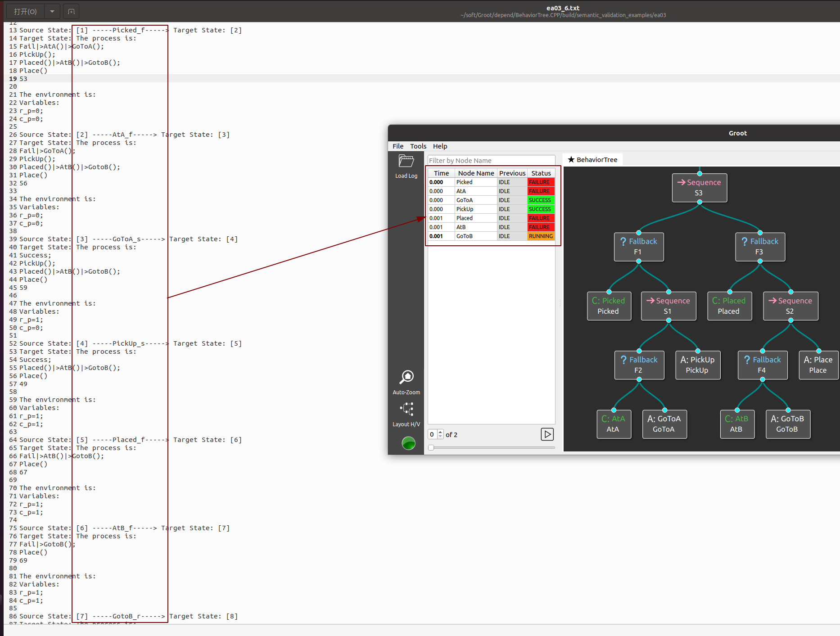The width and height of the screenshot is (840, 636).
Task: Select the condition node AtB
Action: pyautogui.click(x=737, y=424)
